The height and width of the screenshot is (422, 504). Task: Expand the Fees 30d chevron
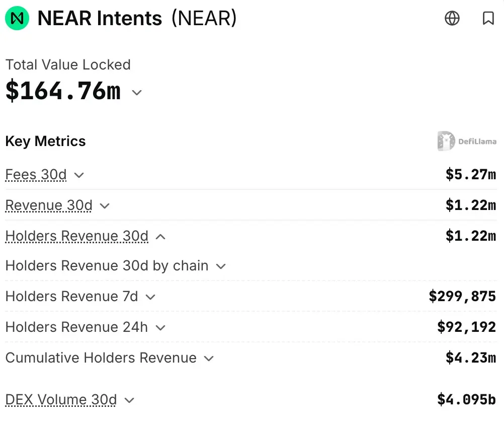pyautogui.click(x=79, y=175)
